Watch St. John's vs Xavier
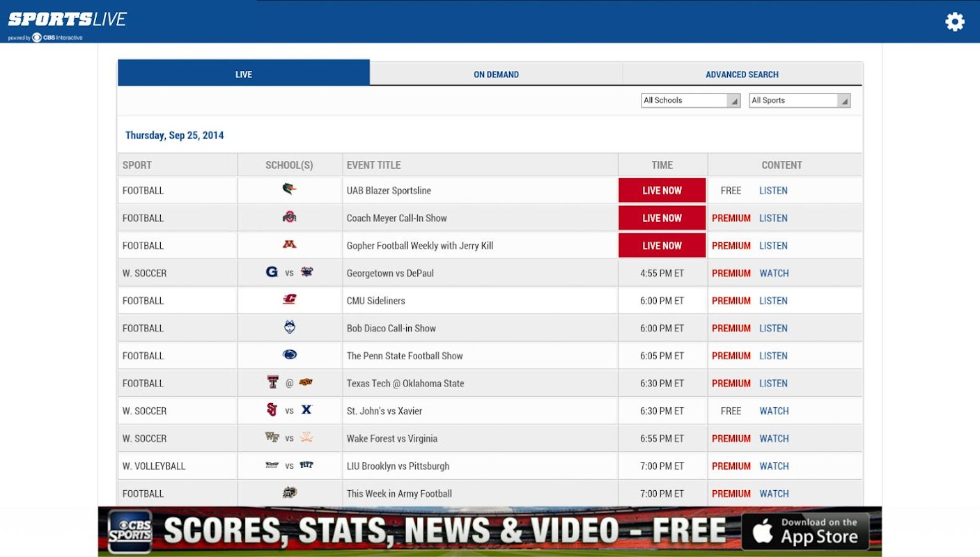This screenshot has height=557, width=980. (x=774, y=411)
